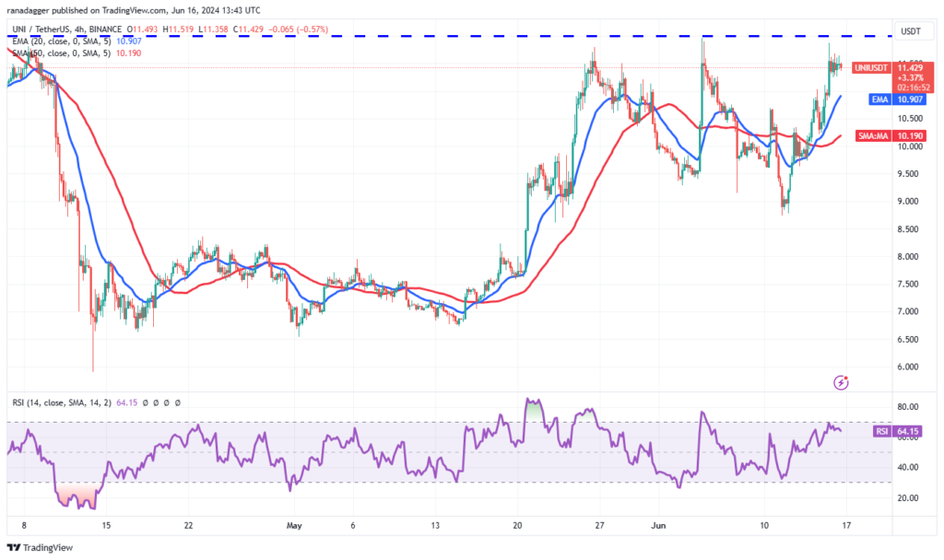Image resolution: width=944 pixels, height=560 pixels.
Task: Click the 10 date on time axis
Action: point(764,525)
